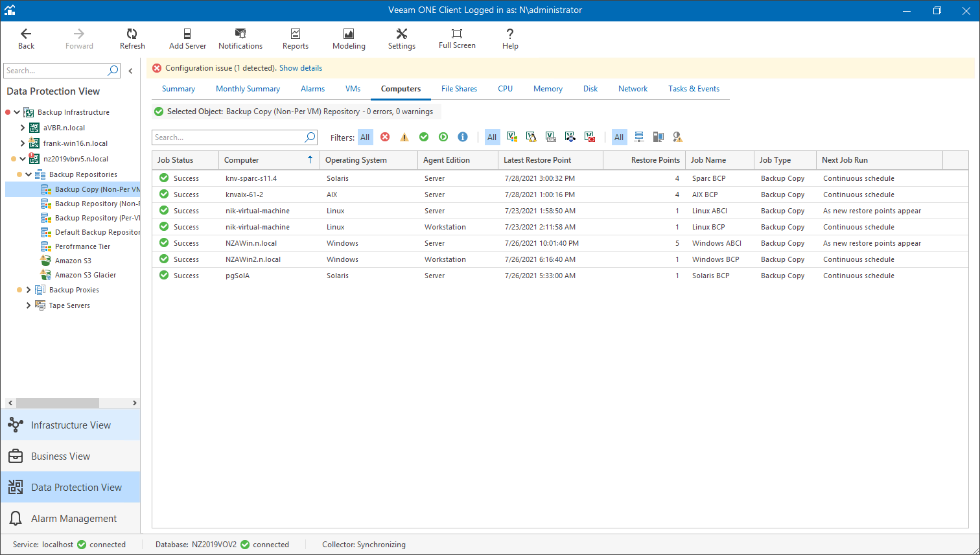Sort by the Latest Restore Point column

(x=550, y=160)
